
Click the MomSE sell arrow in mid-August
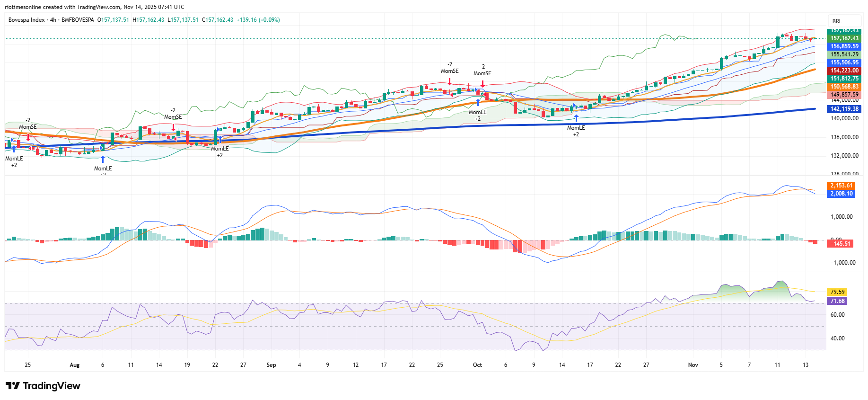[x=173, y=127]
